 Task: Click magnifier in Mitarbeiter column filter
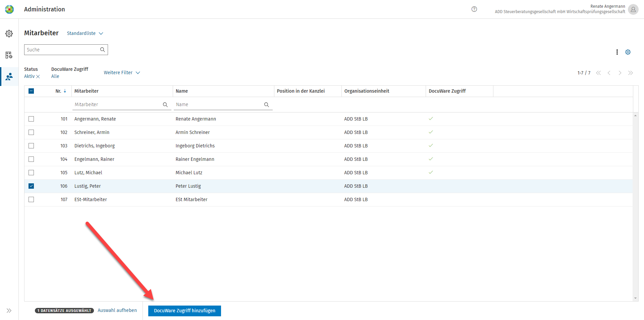coord(165,105)
